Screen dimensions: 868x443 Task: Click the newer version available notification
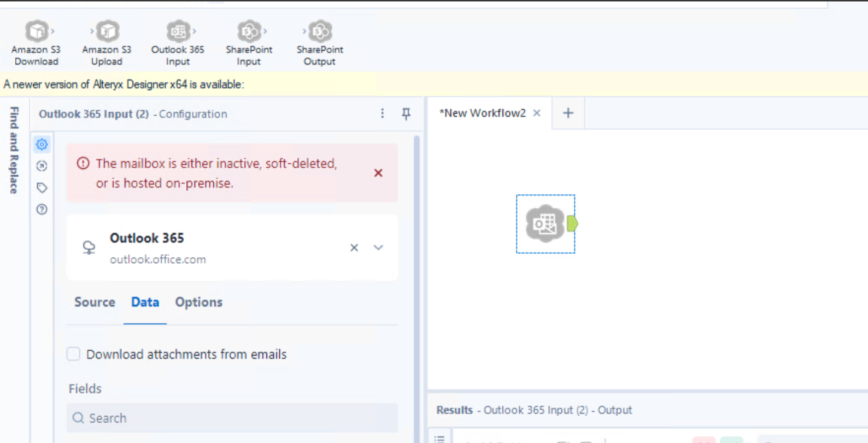[x=124, y=85]
